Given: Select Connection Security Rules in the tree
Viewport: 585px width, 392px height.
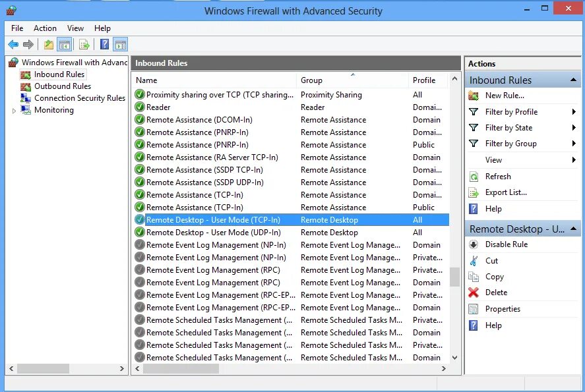Looking at the screenshot, I should (80, 98).
